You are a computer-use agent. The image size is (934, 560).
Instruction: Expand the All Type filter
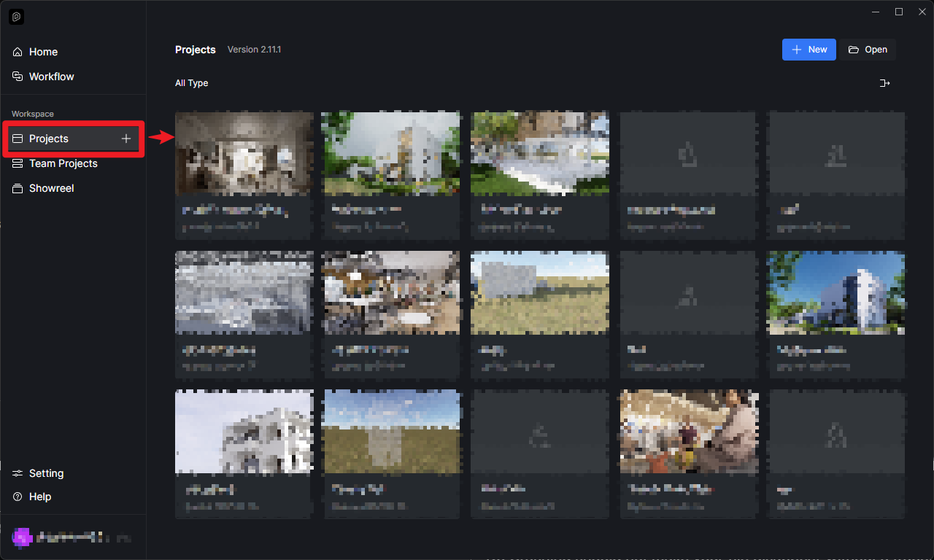pyautogui.click(x=191, y=83)
